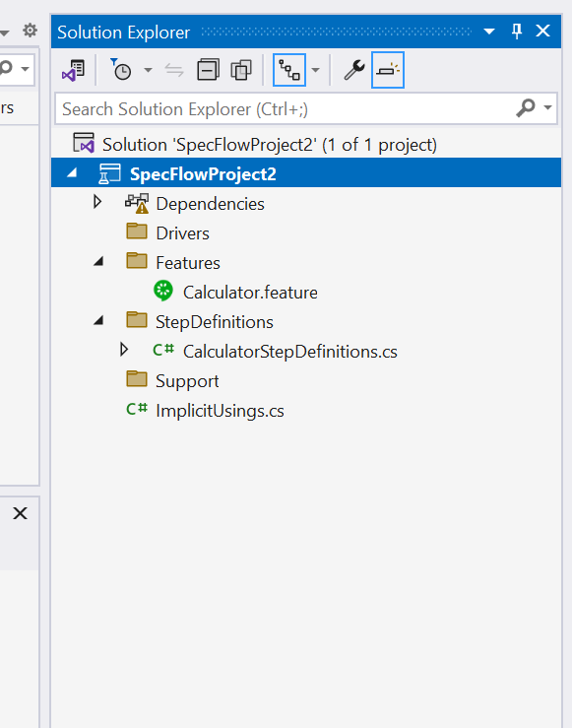Select the StepDefinitions folder

pos(215,322)
